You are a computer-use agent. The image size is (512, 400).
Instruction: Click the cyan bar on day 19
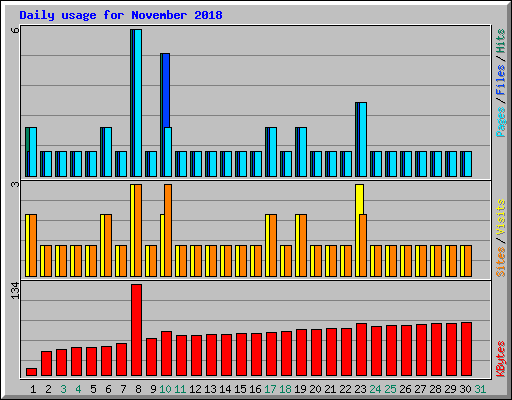click(303, 152)
